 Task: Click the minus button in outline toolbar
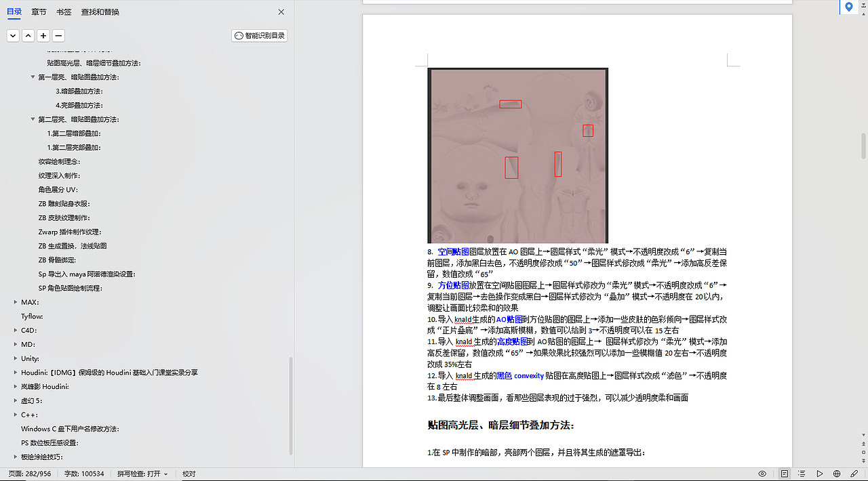point(59,36)
